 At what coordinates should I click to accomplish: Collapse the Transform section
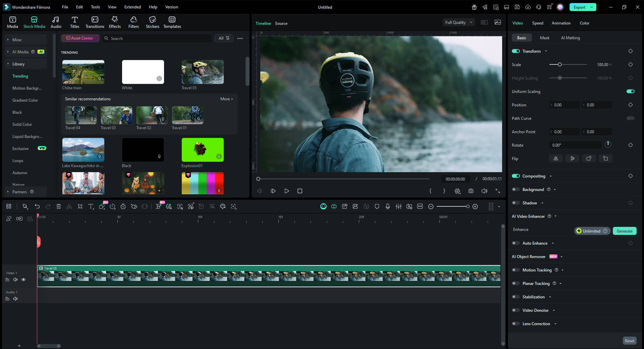click(546, 51)
